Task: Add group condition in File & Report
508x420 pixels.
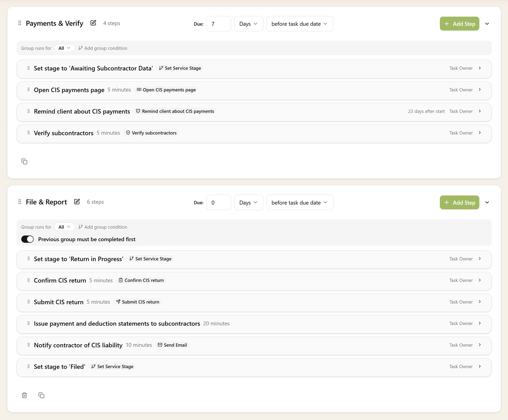Action: coord(103,227)
